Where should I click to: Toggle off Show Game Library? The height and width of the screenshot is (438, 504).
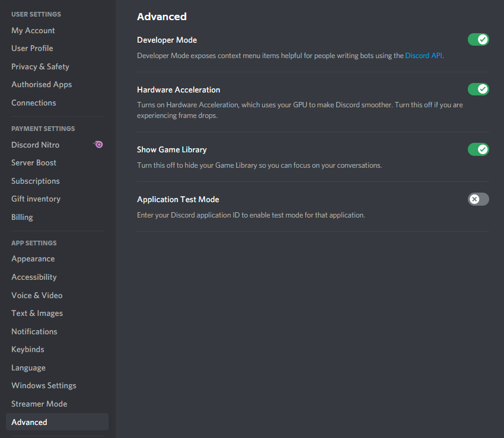pyautogui.click(x=478, y=149)
